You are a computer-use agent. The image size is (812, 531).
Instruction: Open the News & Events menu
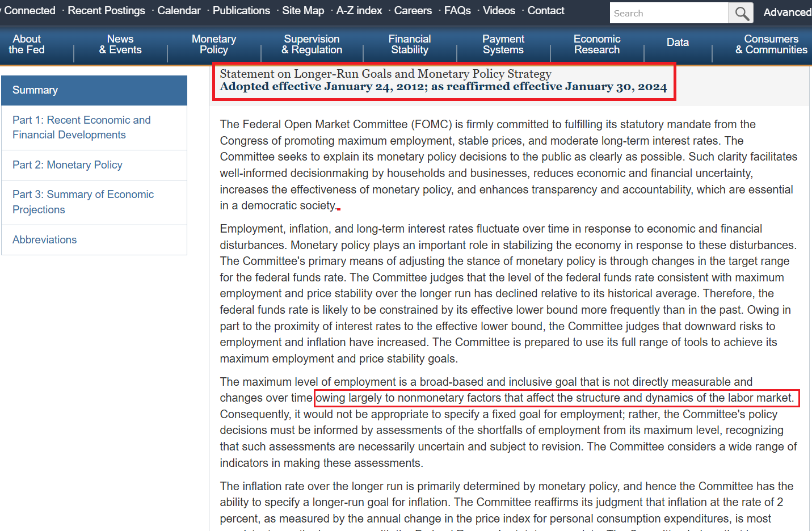(120, 44)
